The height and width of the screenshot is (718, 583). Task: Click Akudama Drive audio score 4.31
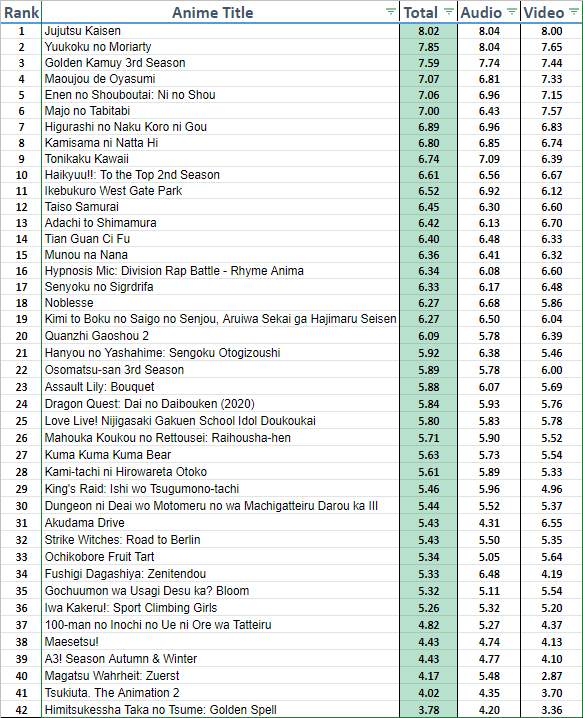tap(489, 522)
